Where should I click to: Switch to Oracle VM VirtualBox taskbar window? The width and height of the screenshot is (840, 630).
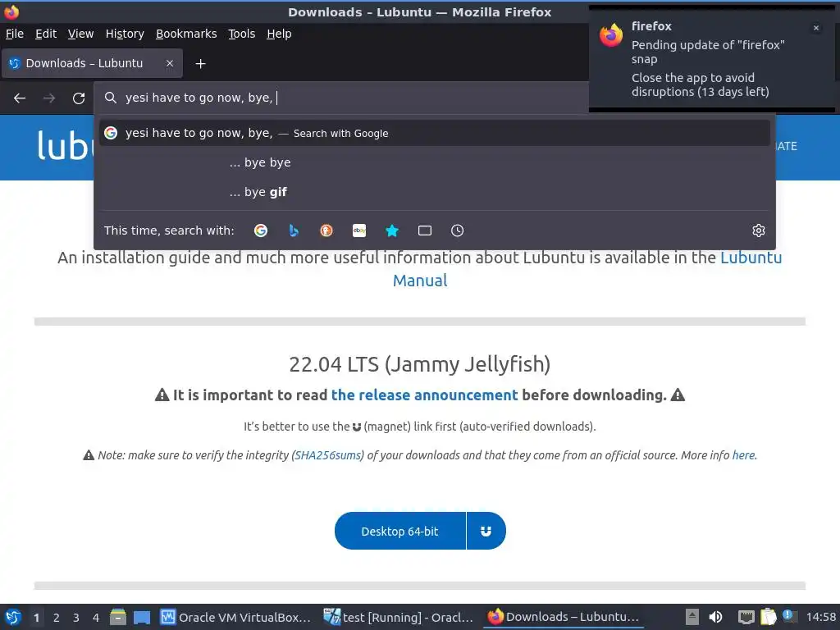(235, 617)
